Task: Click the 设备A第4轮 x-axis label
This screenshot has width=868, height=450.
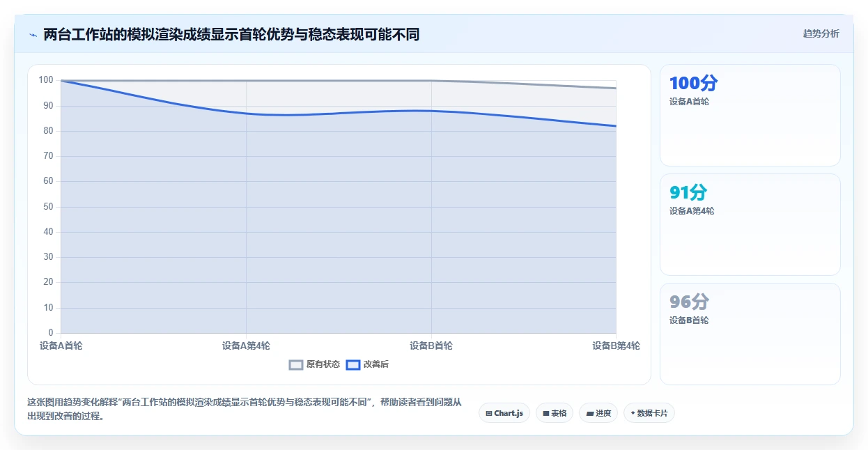Action: click(246, 346)
